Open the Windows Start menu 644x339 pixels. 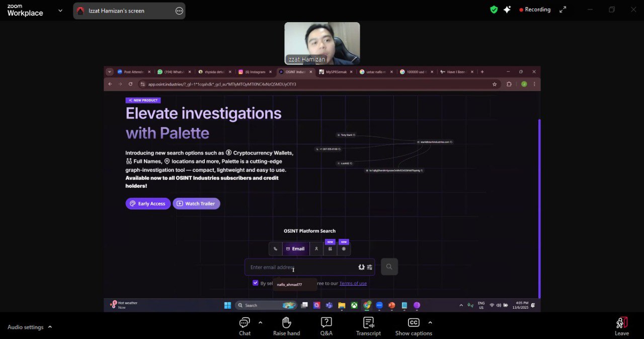coord(227,305)
